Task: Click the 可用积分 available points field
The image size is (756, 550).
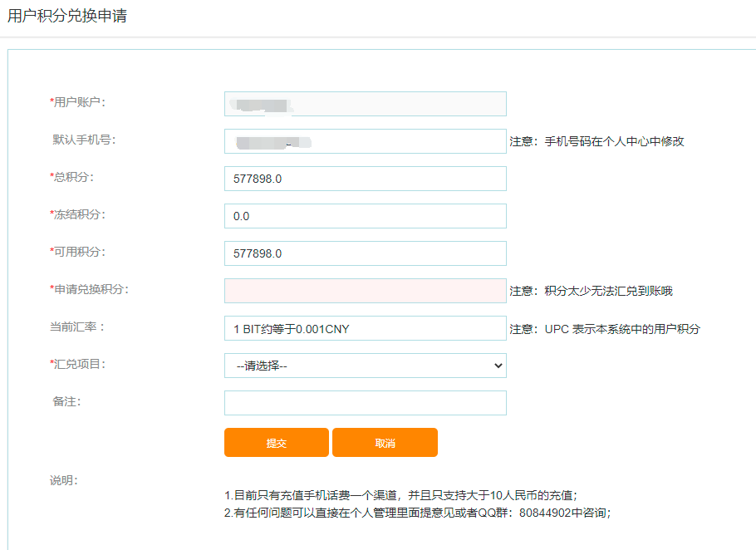Action: [365, 253]
